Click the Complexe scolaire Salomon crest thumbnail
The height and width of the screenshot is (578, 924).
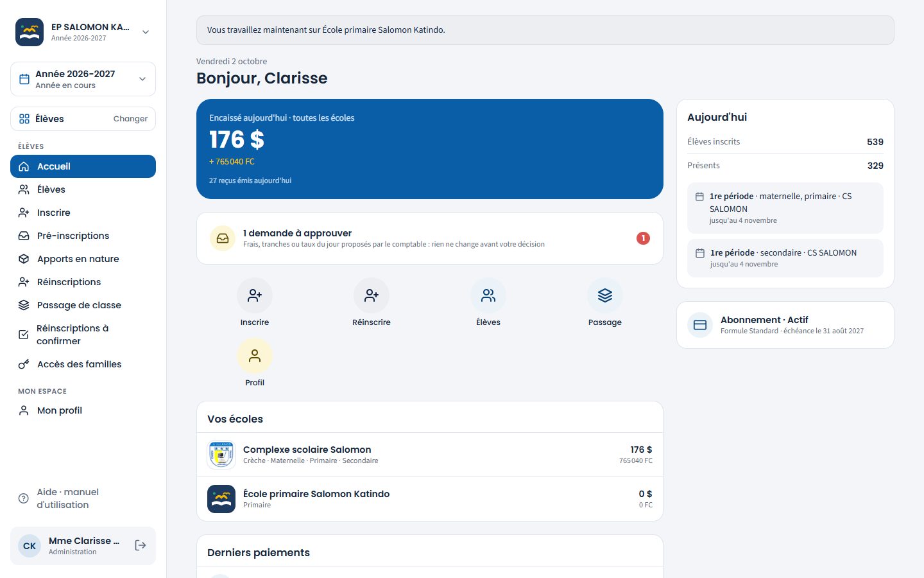pos(221,455)
